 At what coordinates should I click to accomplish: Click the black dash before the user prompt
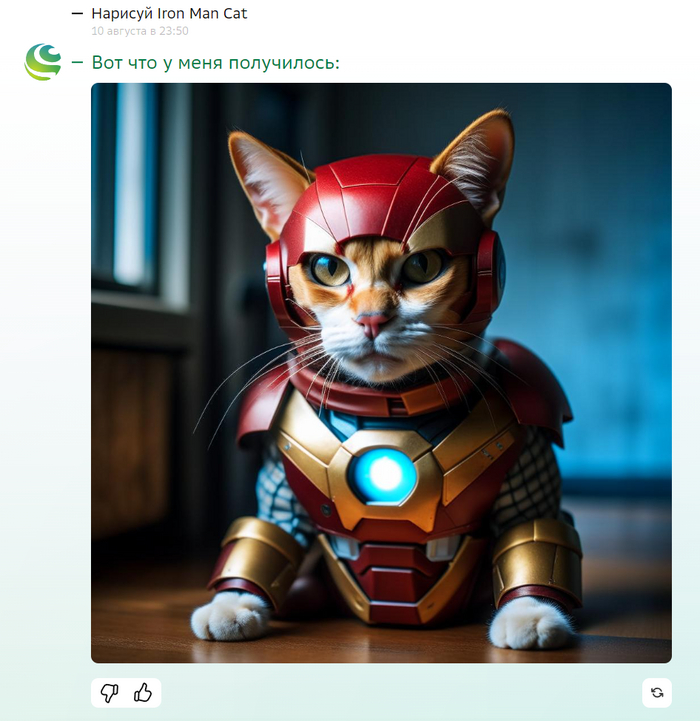click(77, 14)
